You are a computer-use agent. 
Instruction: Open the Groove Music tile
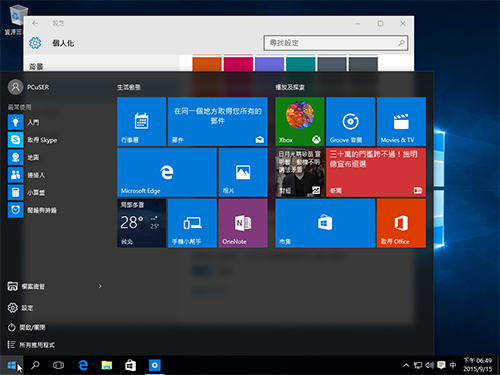point(350,121)
